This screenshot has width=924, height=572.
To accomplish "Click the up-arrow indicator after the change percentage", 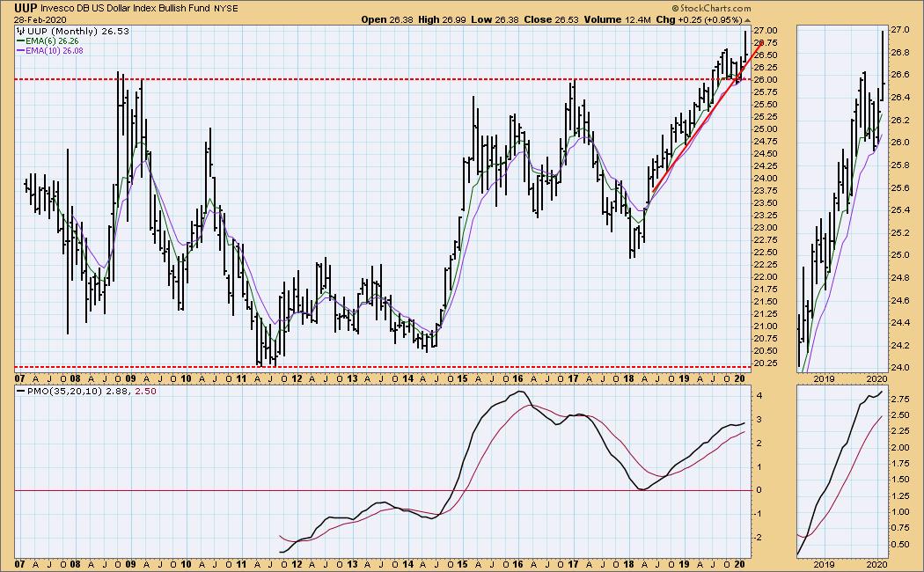I will [x=747, y=20].
